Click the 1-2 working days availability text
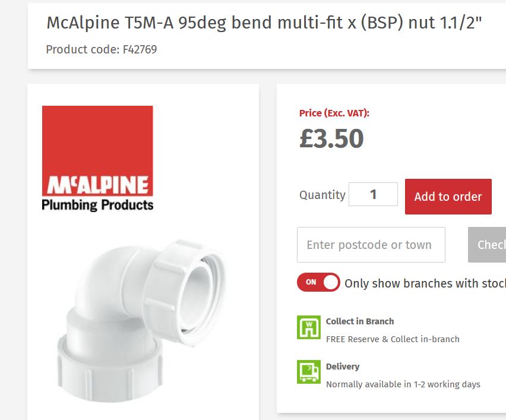506x420 pixels. coord(403,384)
